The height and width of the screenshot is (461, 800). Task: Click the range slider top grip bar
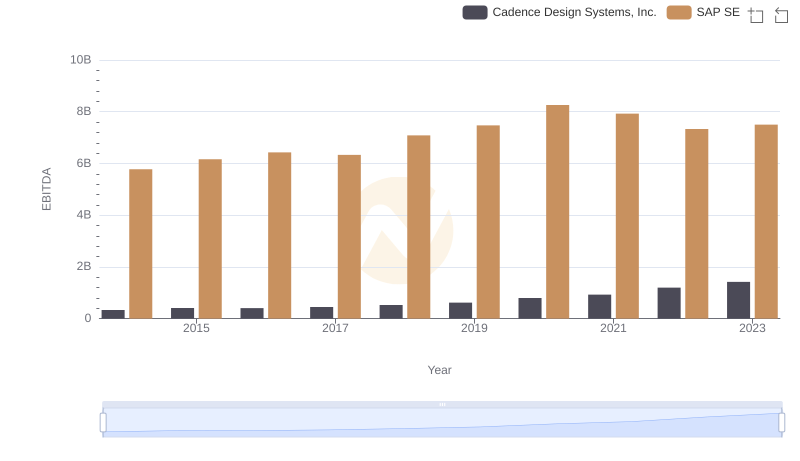[442, 404]
